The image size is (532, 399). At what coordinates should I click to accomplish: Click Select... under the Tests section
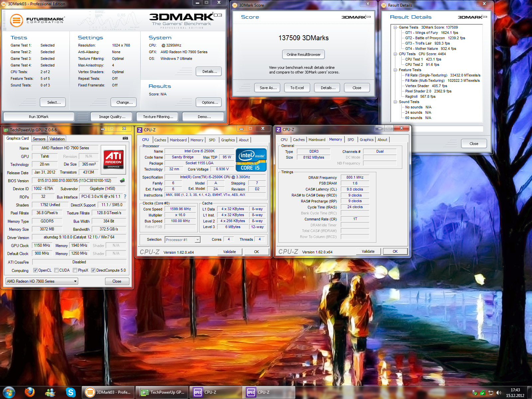click(53, 102)
